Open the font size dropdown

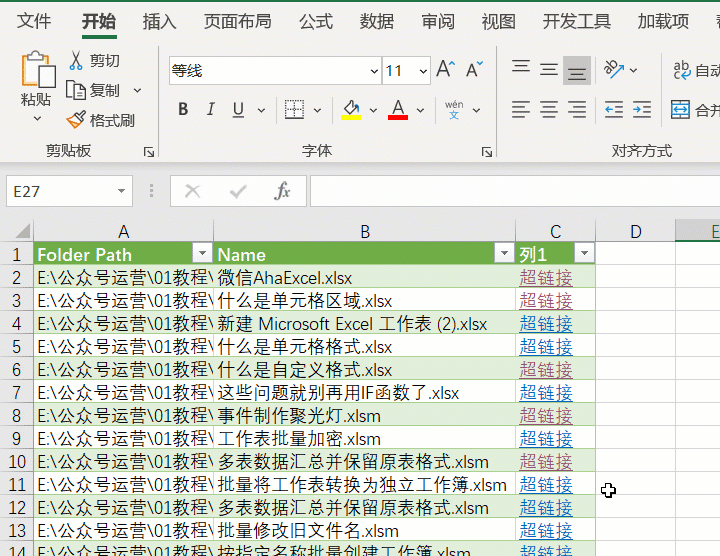(423, 71)
